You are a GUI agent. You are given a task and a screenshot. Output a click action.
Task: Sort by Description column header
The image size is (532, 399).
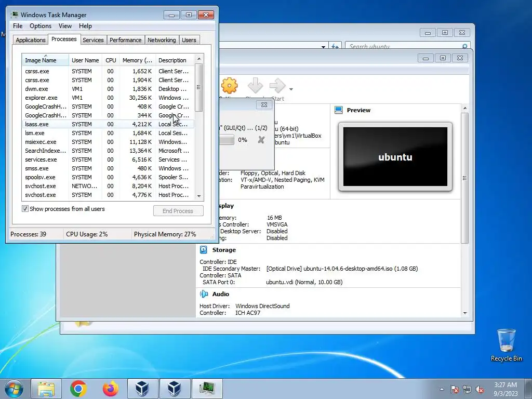click(175, 60)
